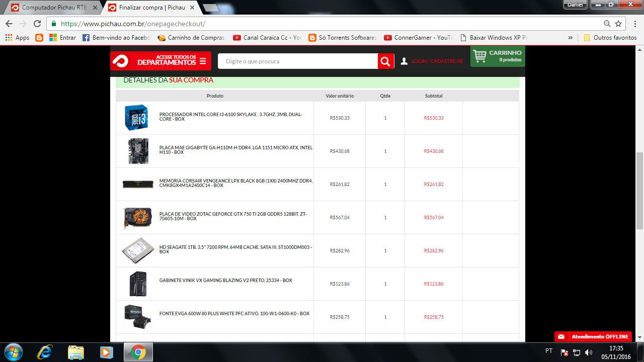The image size is (644, 362).
Task: Click the PT language indicator in taskbar
Action: pos(549,351)
